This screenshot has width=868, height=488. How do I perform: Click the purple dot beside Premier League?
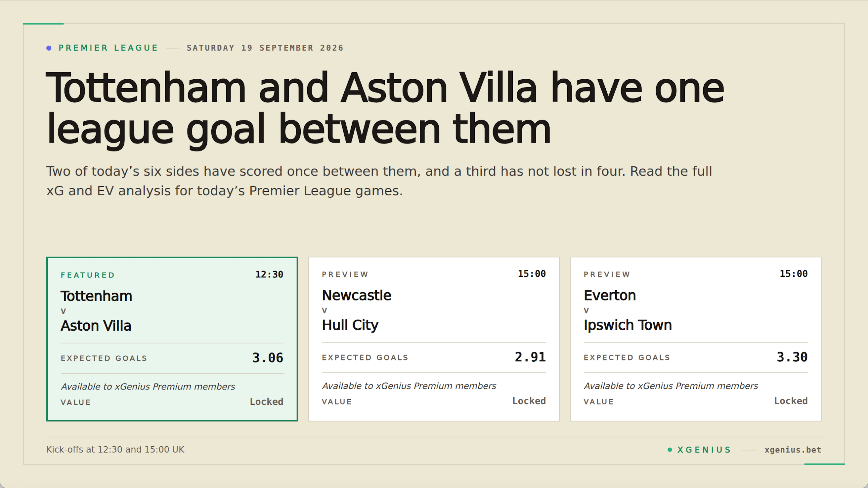tap(49, 48)
